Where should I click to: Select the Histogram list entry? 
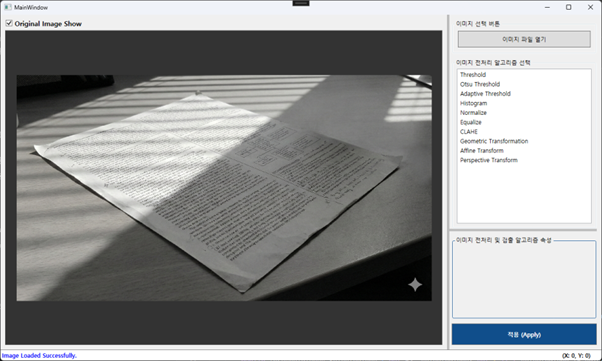coord(473,103)
